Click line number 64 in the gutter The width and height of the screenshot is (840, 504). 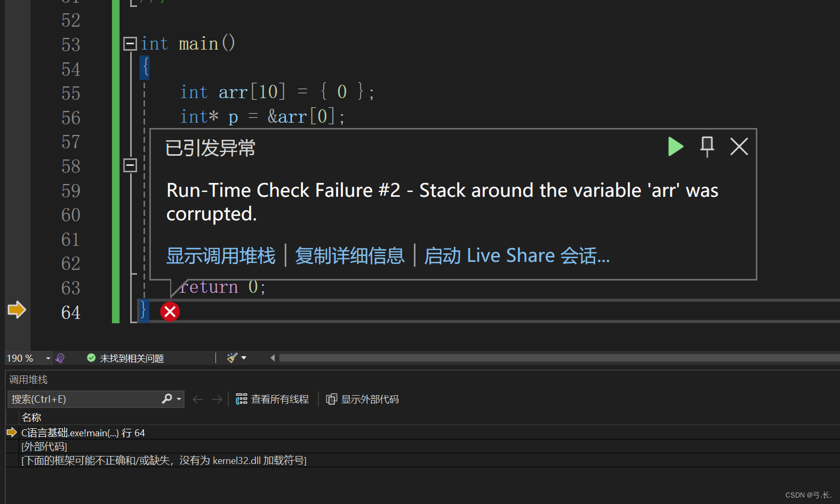[x=71, y=312]
